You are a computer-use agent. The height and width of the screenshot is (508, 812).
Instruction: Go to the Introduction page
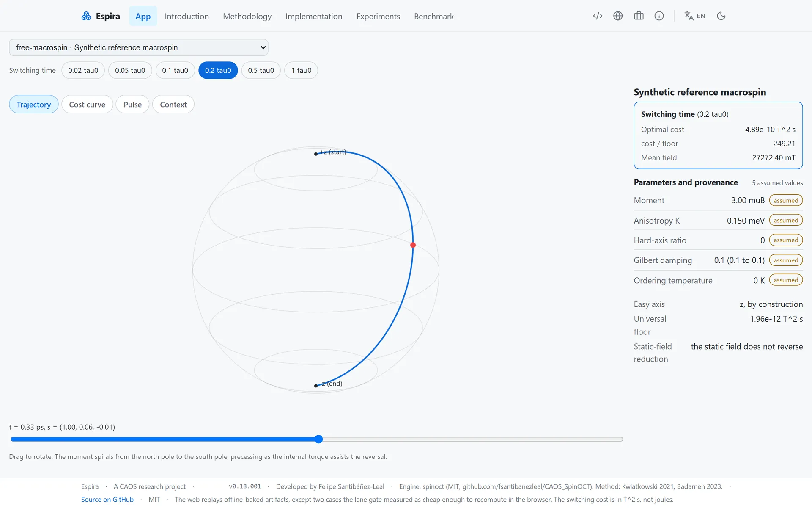pyautogui.click(x=187, y=16)
